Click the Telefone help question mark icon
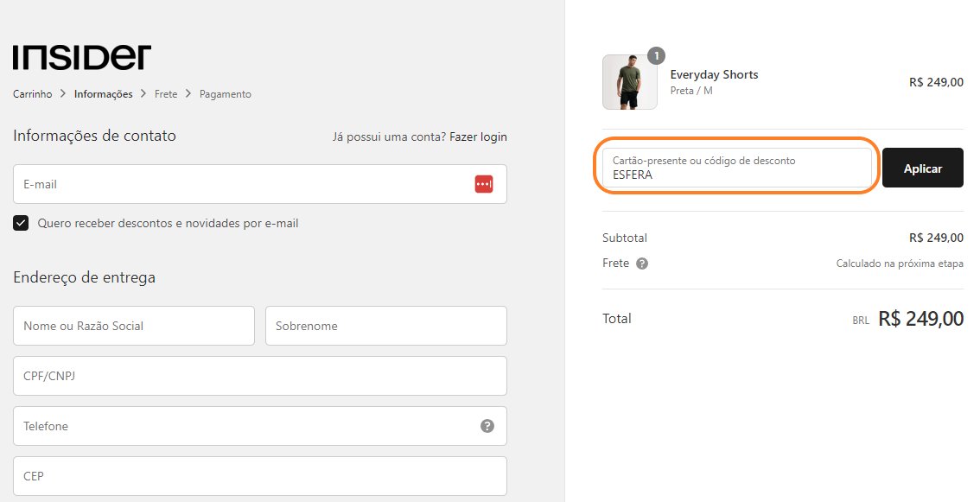 pyautogui.click(x=487, y=426)
